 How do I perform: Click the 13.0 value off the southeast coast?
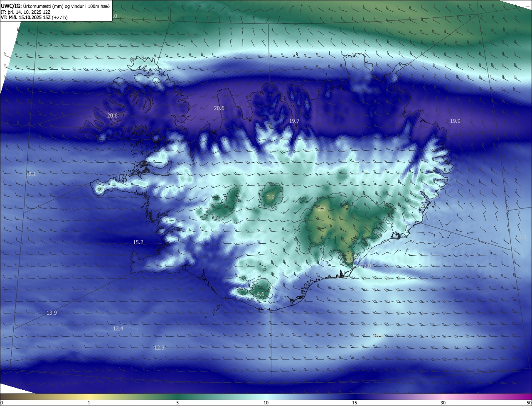(x=366, y=266)
